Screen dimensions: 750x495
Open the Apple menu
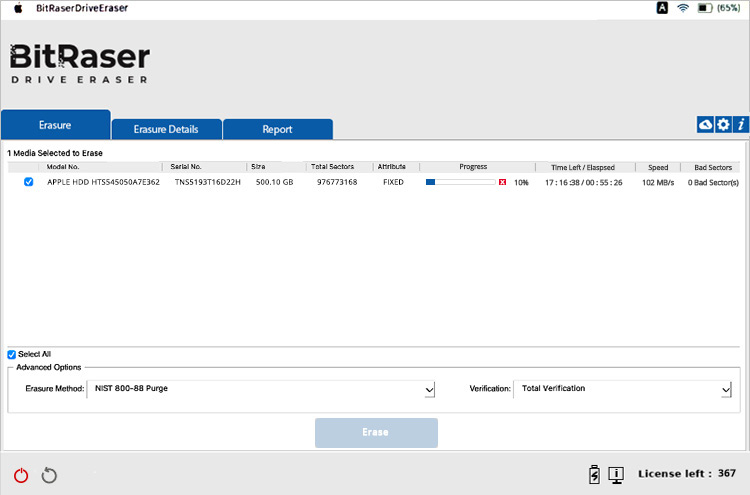coord(18,8)
